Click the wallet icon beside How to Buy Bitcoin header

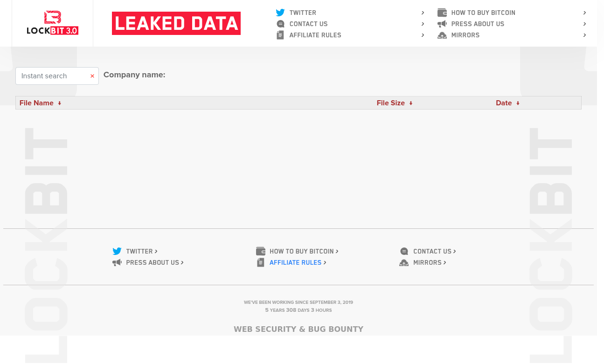point(442,13)
